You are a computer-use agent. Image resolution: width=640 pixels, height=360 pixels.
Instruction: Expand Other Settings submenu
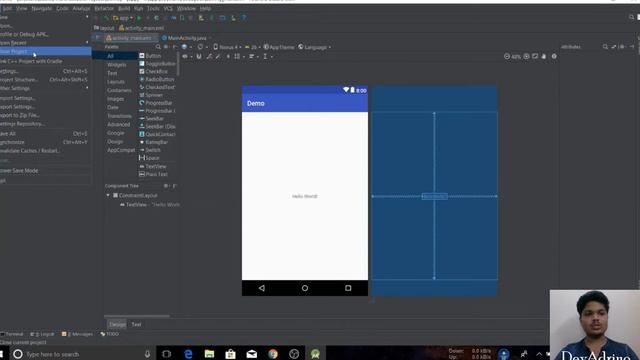(x=45, y=88)
